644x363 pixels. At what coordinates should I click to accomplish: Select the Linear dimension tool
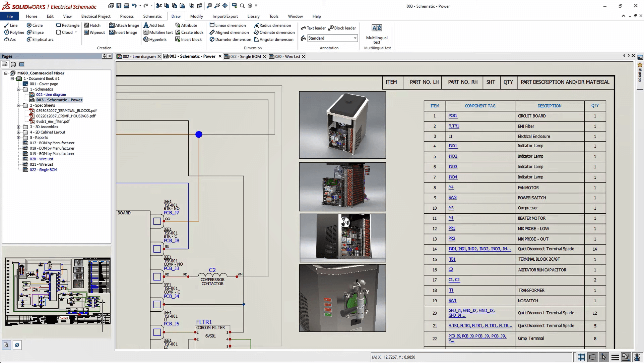coord(228,25)
